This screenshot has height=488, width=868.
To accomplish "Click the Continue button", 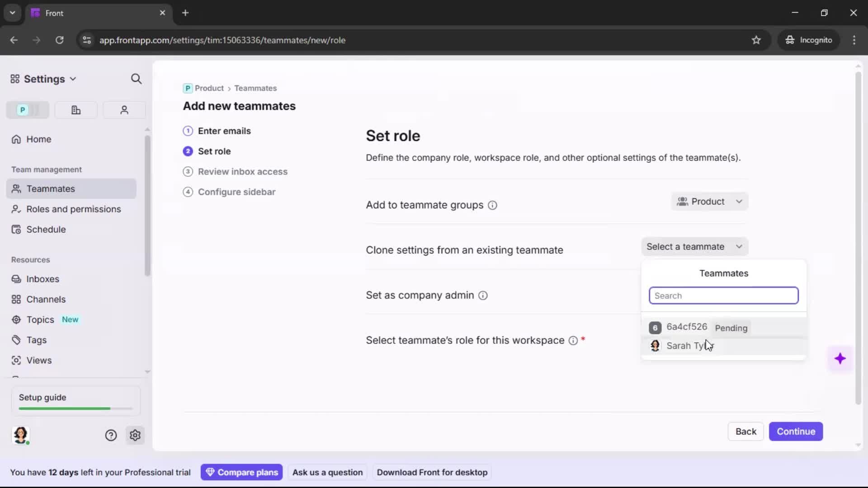I will click(795, 432).
